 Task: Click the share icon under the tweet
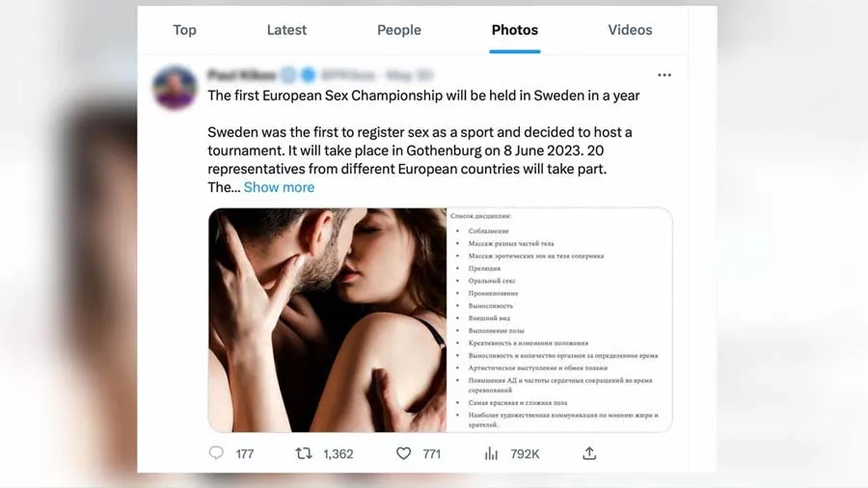[x=589, y=453]
